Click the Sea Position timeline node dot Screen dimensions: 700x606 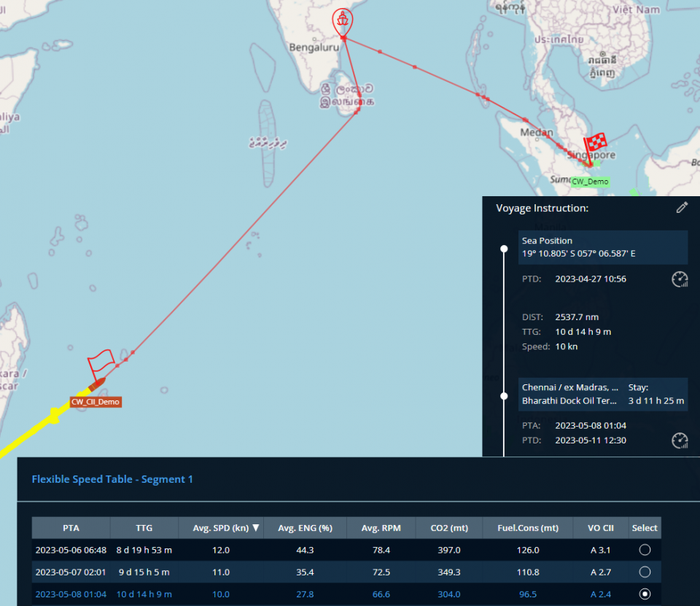click(504, 249)
